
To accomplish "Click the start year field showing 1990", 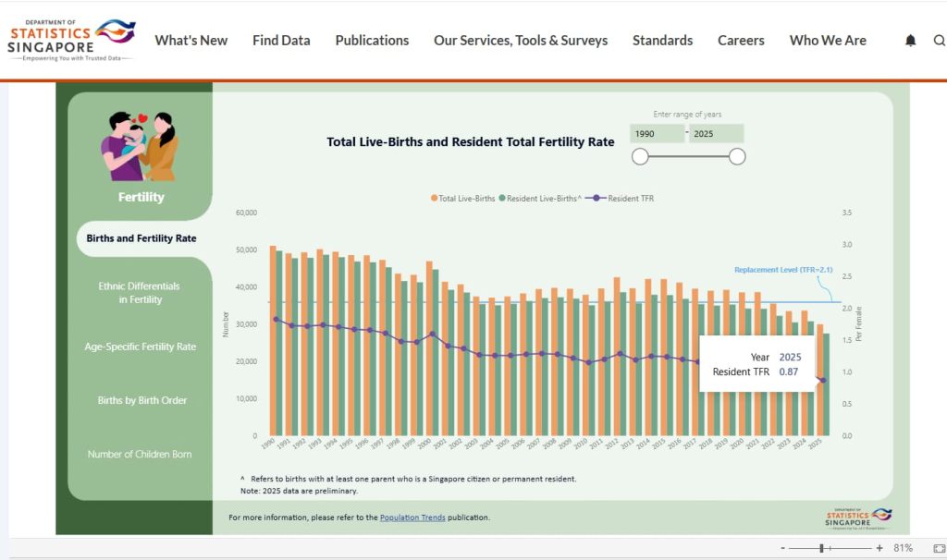I will 656,134.
